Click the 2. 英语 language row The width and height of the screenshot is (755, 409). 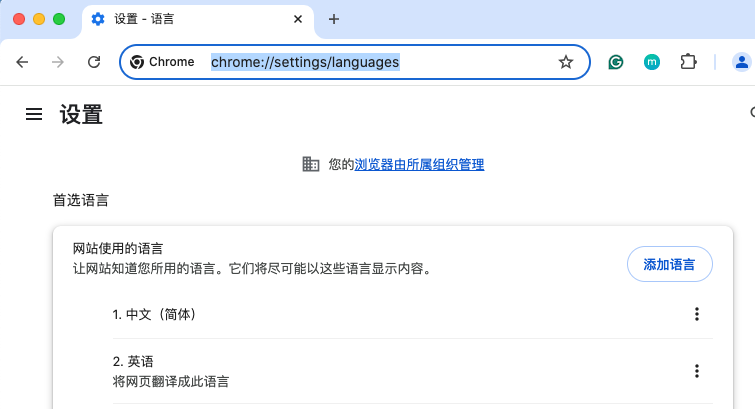[413, 371]
